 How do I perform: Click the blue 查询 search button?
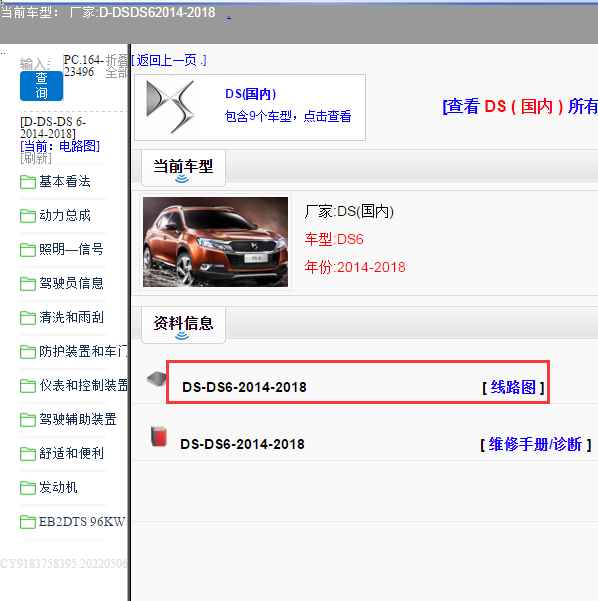point(41,86)
